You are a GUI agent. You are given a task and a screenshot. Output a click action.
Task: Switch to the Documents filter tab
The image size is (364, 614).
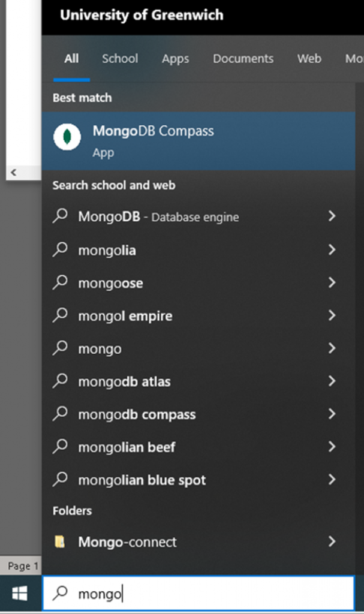point(243,59)
